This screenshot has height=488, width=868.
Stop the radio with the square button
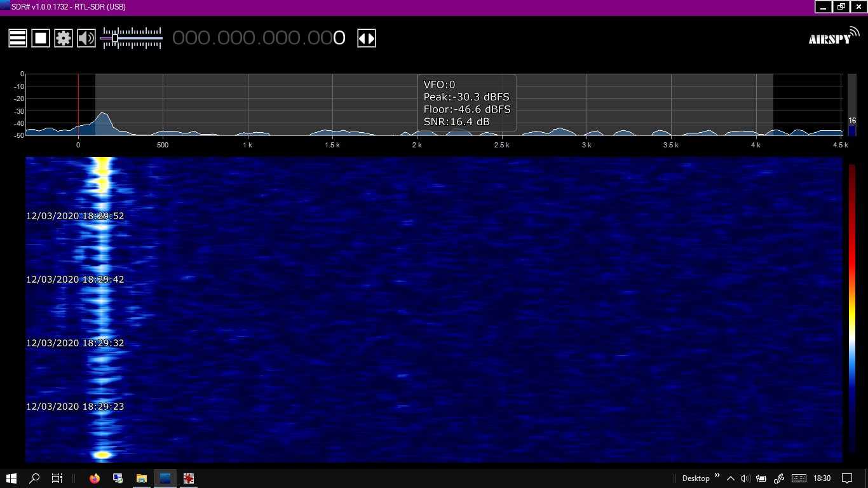pyautogui.click(x=41, y=38)
